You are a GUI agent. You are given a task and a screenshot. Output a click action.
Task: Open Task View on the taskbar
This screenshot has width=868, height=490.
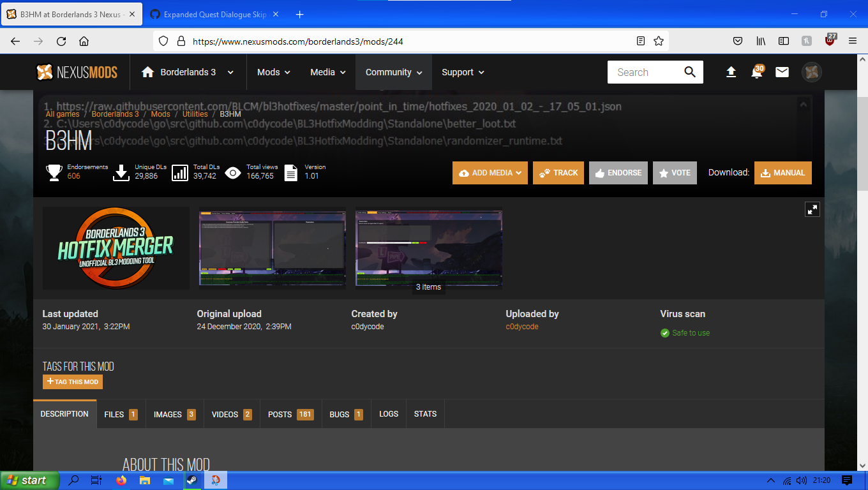96,480
